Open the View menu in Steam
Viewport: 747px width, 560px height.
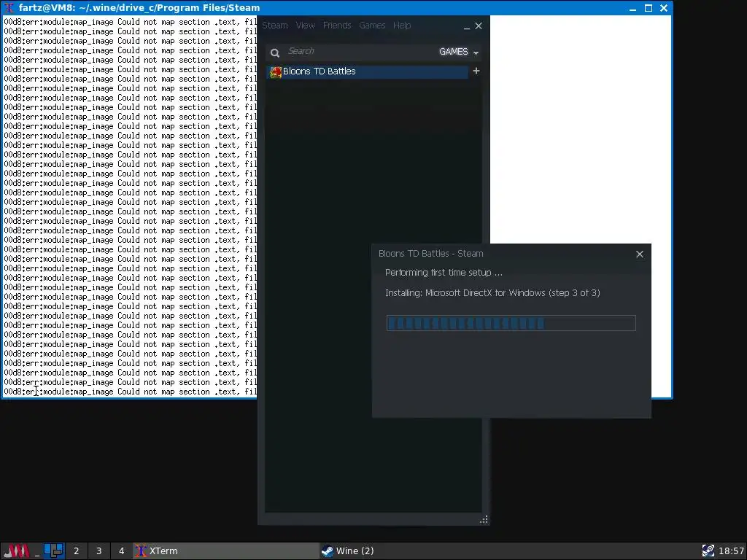coord(306,26)
